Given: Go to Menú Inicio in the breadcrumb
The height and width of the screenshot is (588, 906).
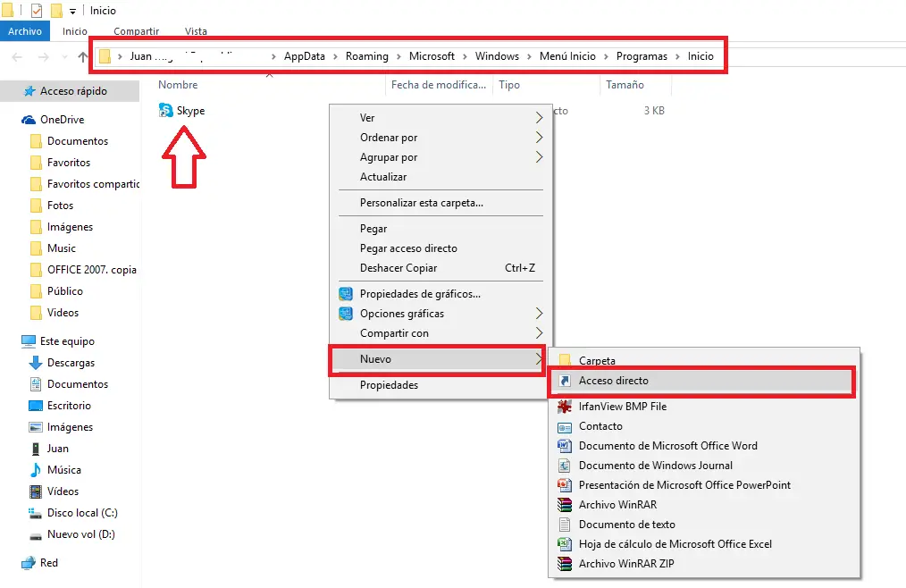Looking at the screenshot, I should click(567, 56).
